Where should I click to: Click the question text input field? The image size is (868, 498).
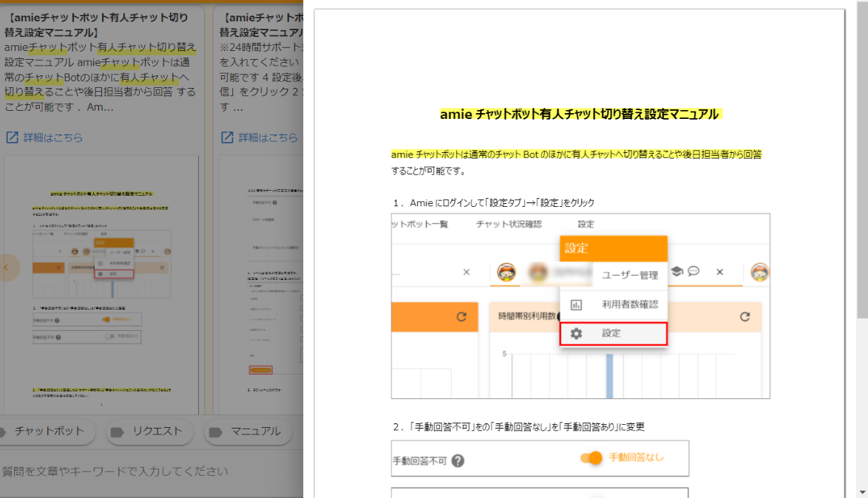coord(148,471)
